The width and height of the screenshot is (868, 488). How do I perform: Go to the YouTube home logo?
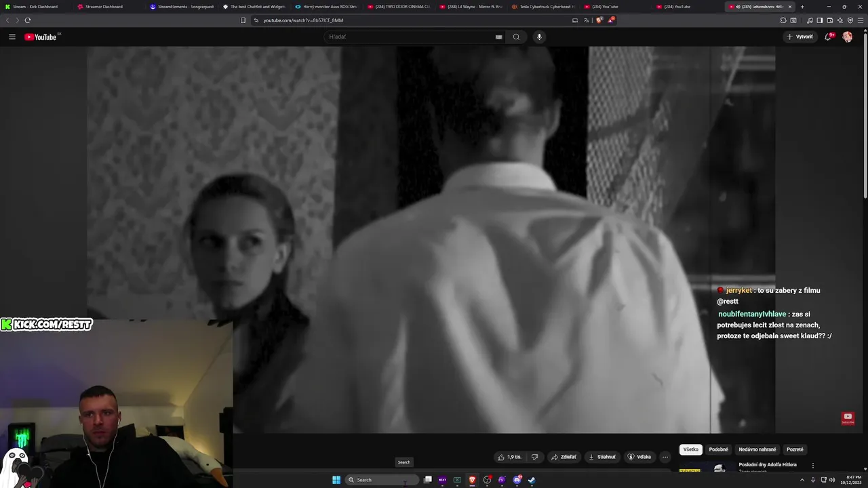[41, 37]
